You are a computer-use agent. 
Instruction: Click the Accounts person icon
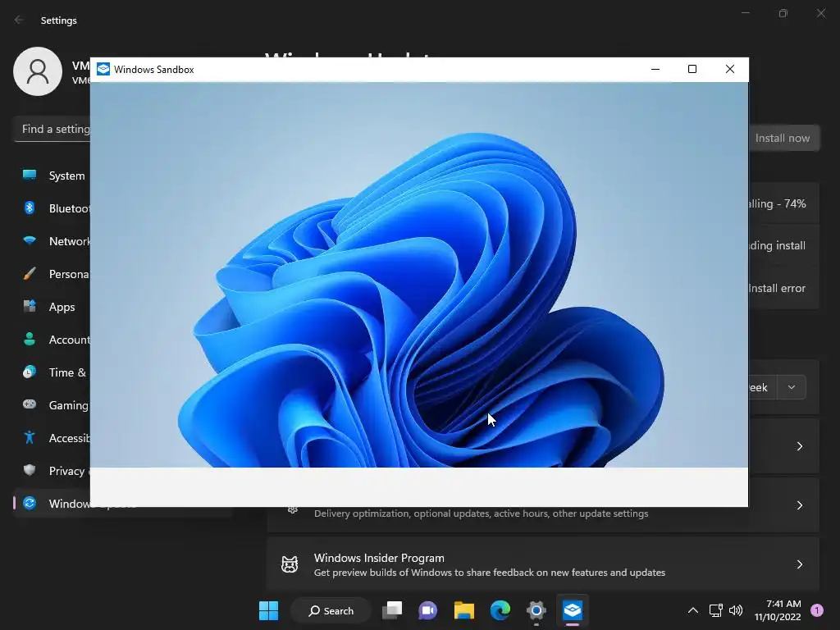tap(30, 339)
